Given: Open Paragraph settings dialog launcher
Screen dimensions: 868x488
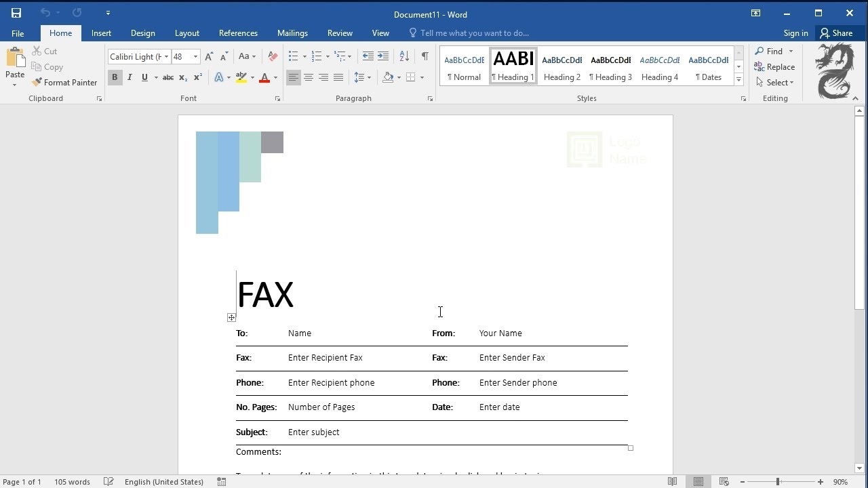Looking at the screenshot, I should (430, 99).
